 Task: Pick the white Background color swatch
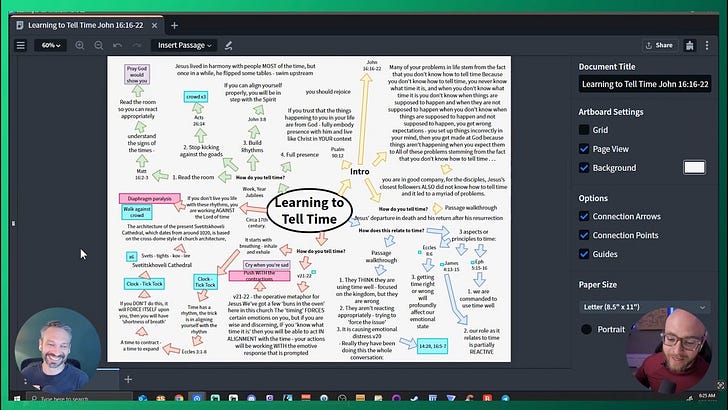pos(694,168)
